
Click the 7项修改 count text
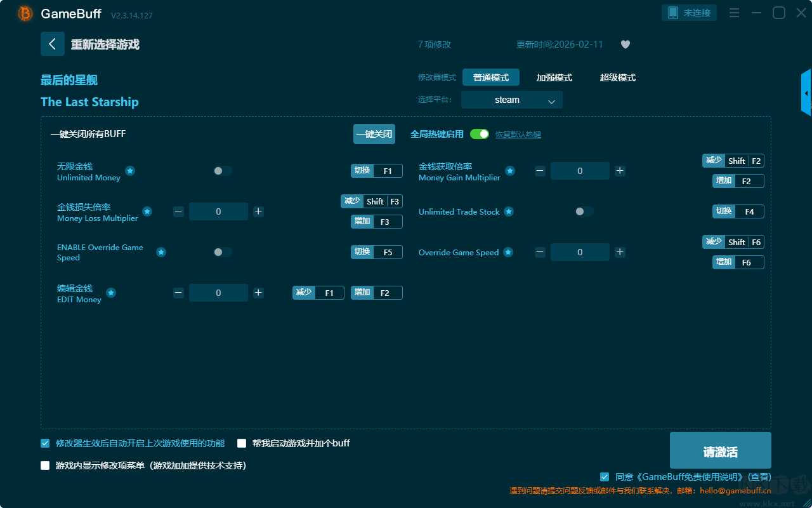click(435, 44)
